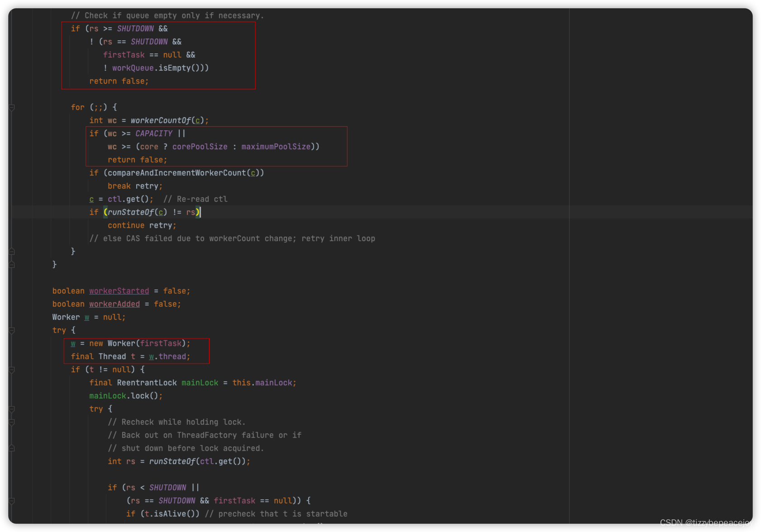Collapse the try block after mainLock.lock()

12,409
